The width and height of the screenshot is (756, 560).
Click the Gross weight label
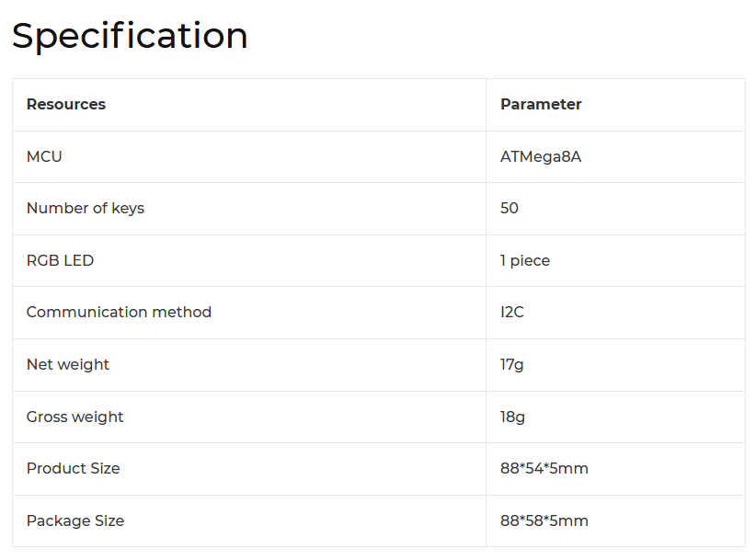74,417
